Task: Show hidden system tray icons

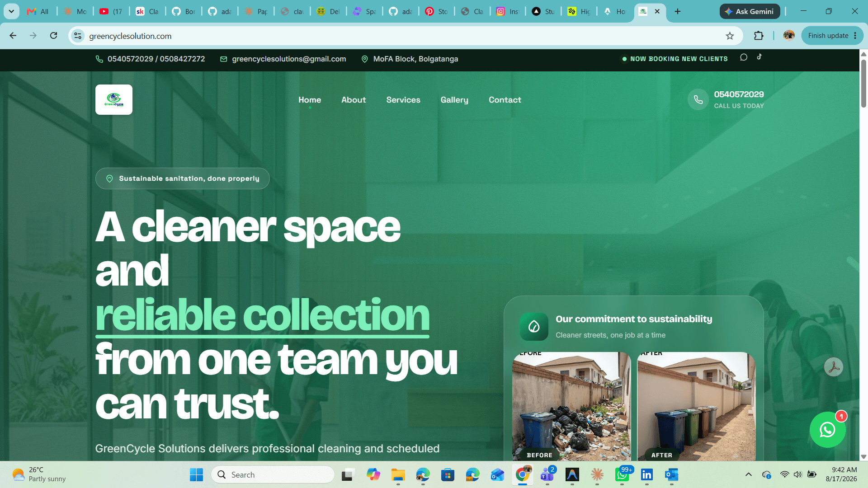Action: coord(749,474)
